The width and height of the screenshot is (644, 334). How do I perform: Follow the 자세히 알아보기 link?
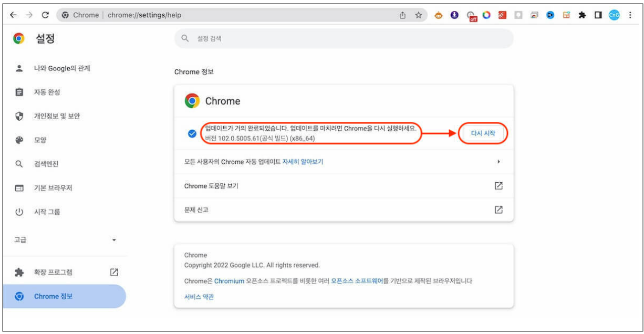(303, 162)
